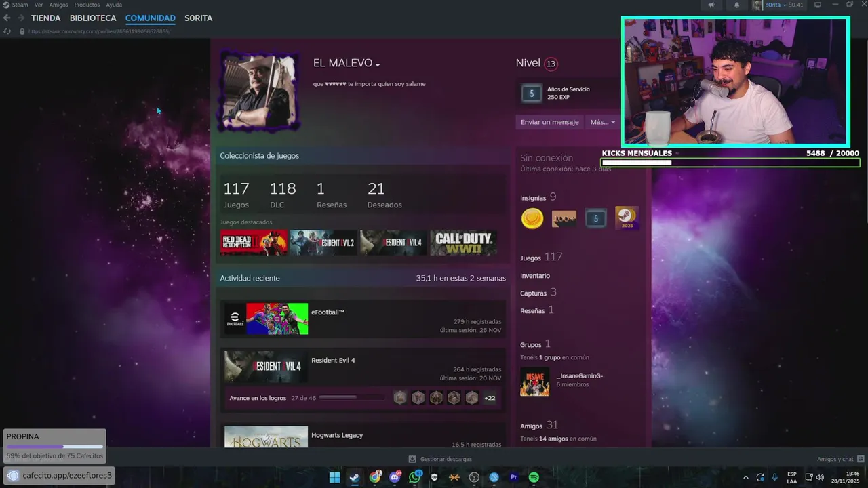Screen dimensions: 868x488
Task: Click the PROPINA goal progress bar
Action: click(55, 447)
